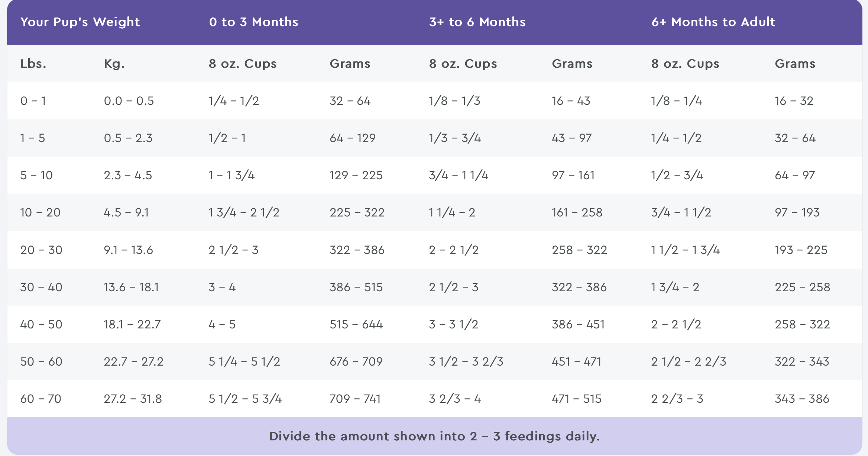
Task: Click the '161 – 258' grams cell
Action: coord(577,212)
